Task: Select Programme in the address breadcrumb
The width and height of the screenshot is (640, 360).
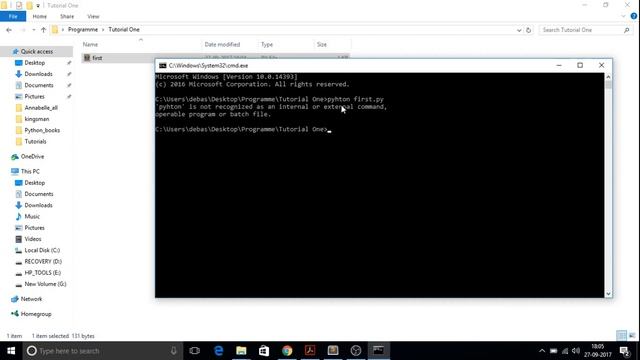Action: [x=83, y=30]
